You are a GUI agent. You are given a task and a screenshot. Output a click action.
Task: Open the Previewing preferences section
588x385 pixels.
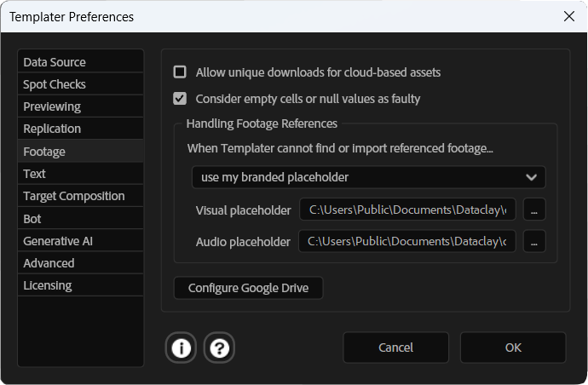pos(81,106)
